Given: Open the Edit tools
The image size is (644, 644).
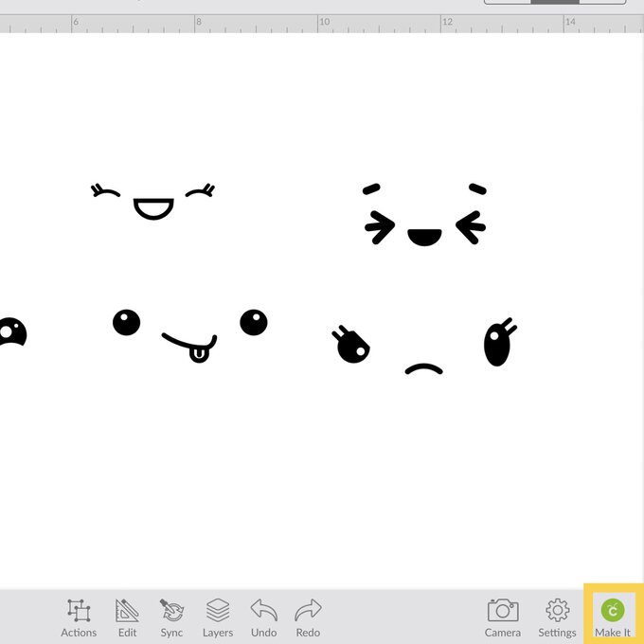Looking at the screenshot, I should [x=127, y=617].
